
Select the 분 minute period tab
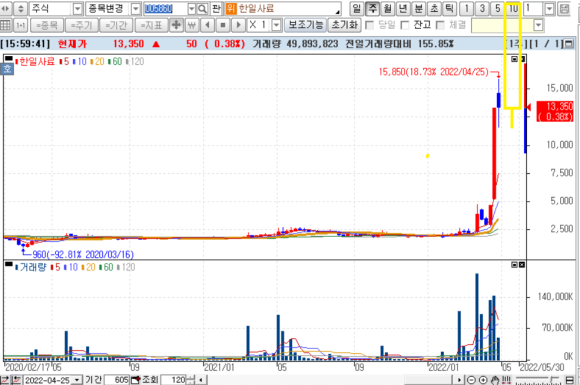point(418,9)
